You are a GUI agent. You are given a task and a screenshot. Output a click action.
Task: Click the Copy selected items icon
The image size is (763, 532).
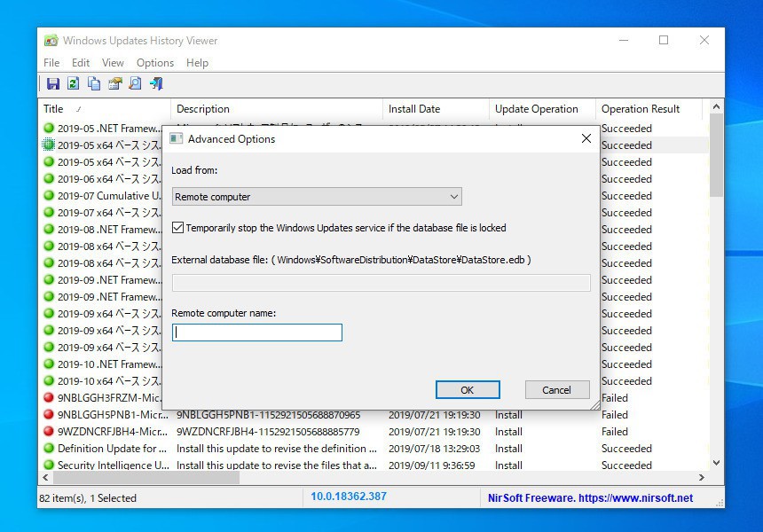94,84
